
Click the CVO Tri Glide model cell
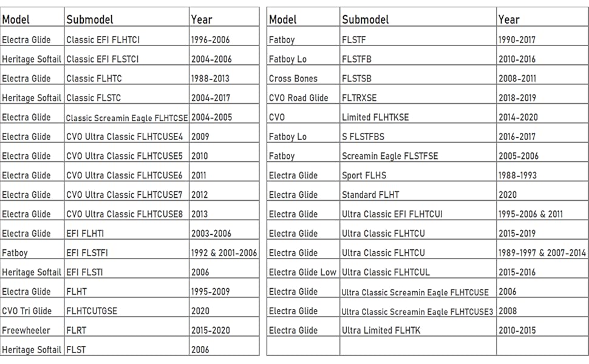[29, 311]
